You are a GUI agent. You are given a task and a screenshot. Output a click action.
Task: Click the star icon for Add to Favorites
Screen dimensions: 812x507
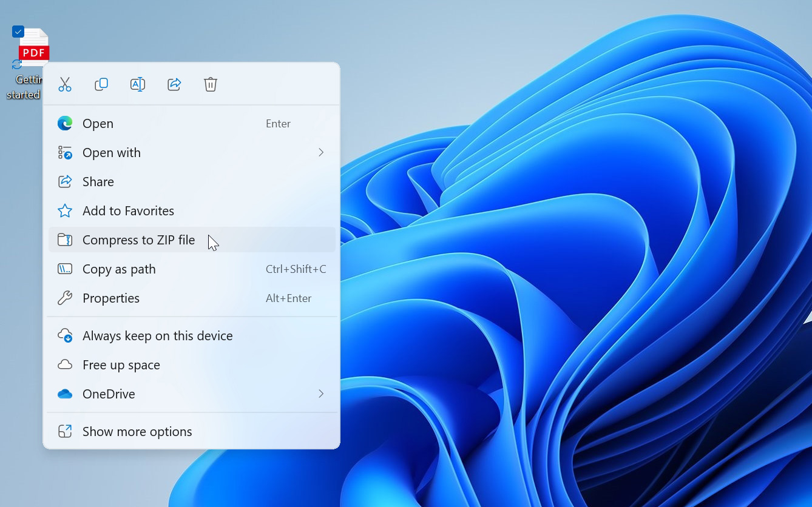click(65, 211)
